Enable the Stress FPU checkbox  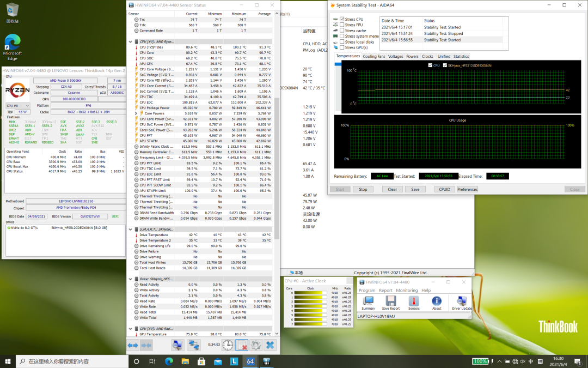(x=342, y=25)
